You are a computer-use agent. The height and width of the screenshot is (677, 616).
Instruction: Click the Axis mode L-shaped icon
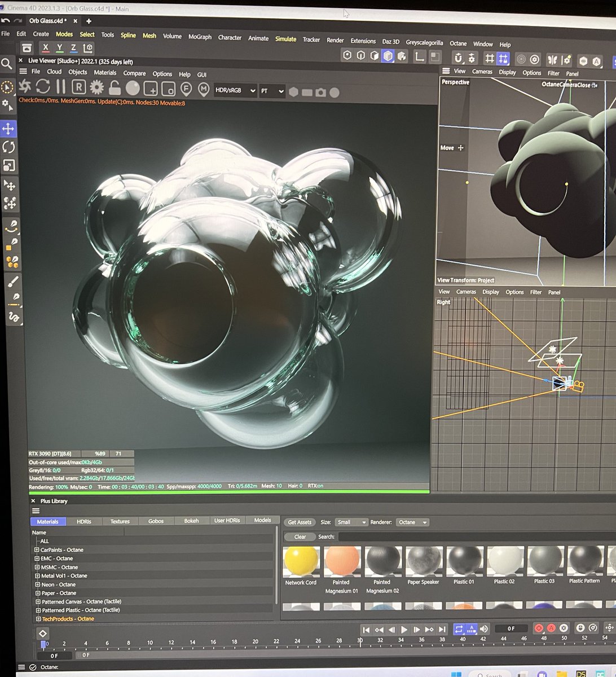point(420,56)
